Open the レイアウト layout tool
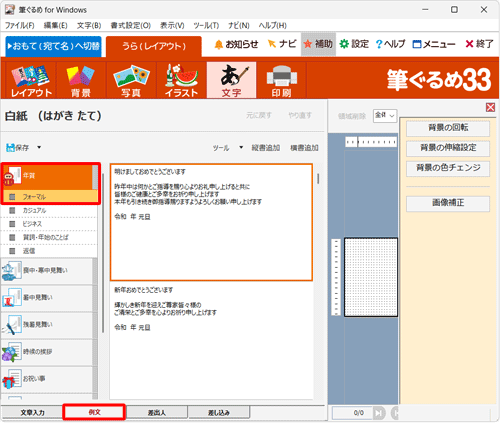 tap(31, 81)
